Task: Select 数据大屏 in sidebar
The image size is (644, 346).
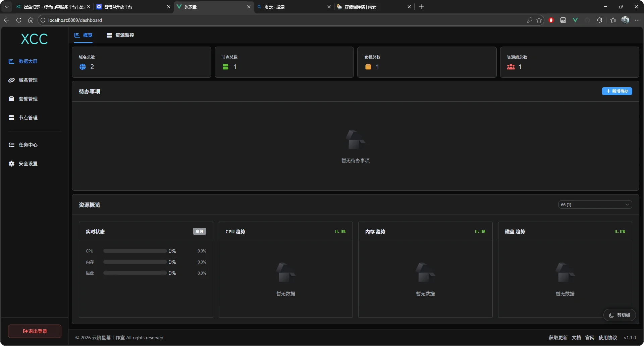Action: click(x=28, y=61)
